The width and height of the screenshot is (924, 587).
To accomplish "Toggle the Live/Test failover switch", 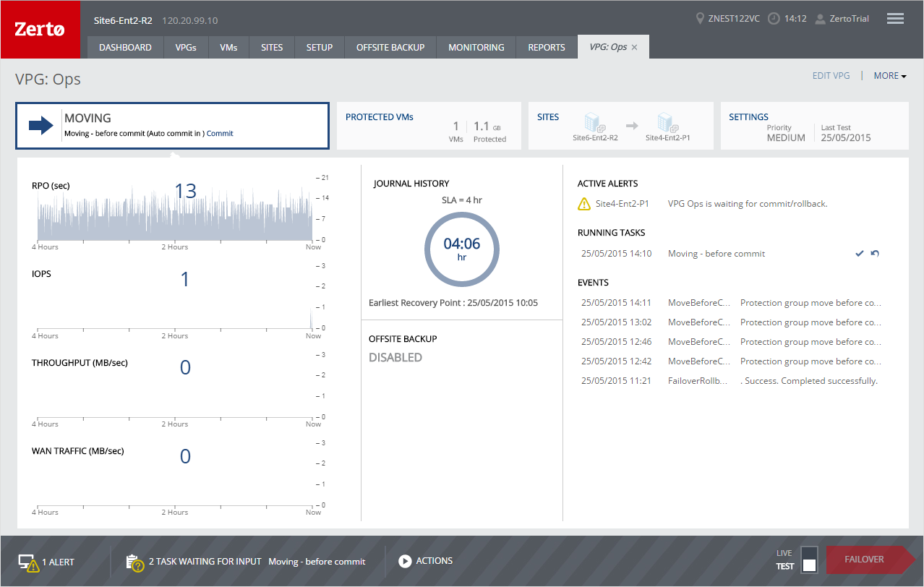I will click(x=809, y=560).
